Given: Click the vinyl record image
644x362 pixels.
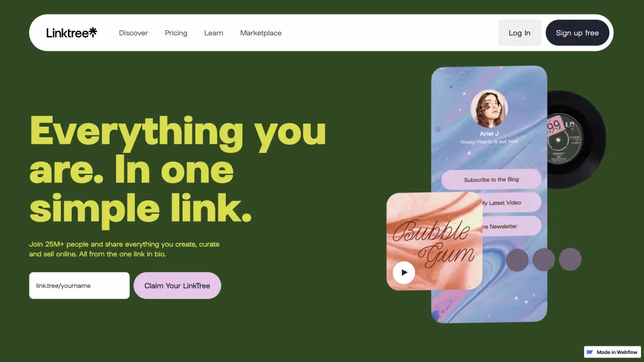Looking at the screenshot, I should 576,139.
